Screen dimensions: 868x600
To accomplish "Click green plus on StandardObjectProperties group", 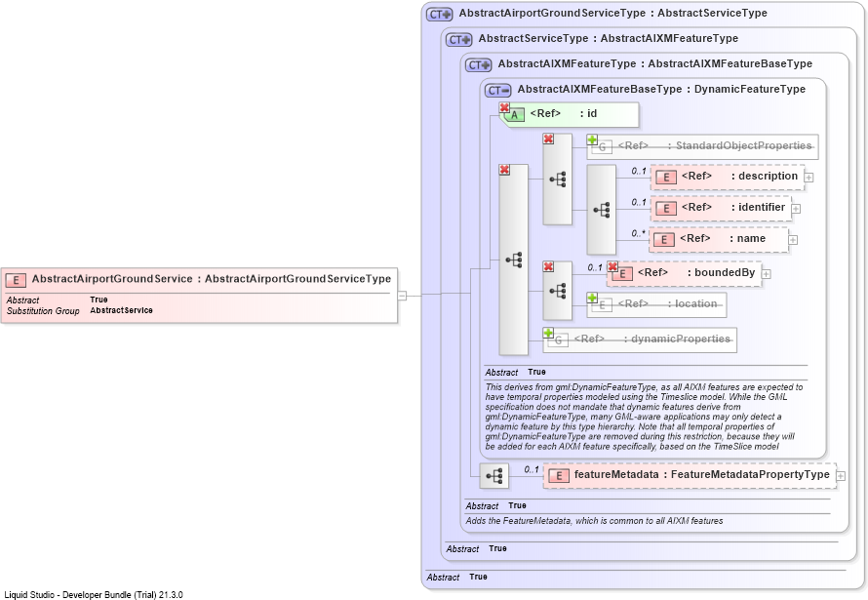I will pyautogui.click(x=592, y=139).
